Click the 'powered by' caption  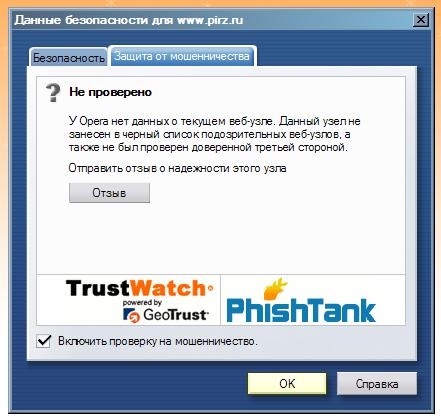pyautogui.click(x=142, y=303)
